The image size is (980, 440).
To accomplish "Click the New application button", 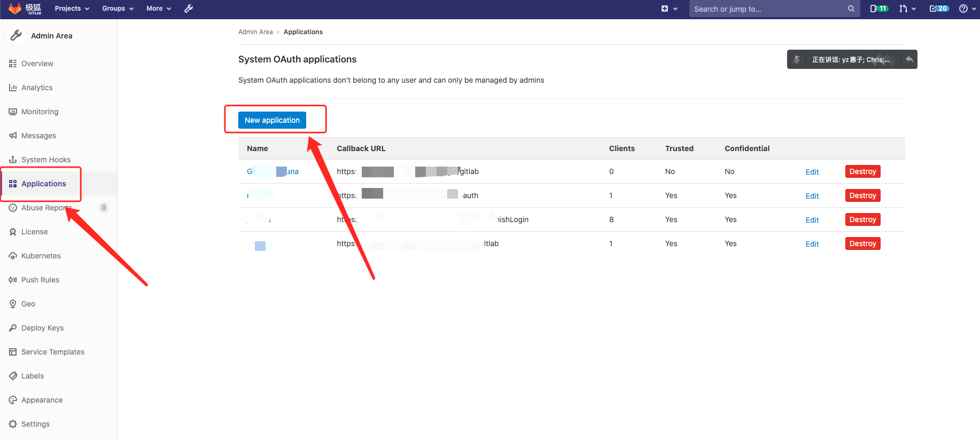I will tap(272, 120).
